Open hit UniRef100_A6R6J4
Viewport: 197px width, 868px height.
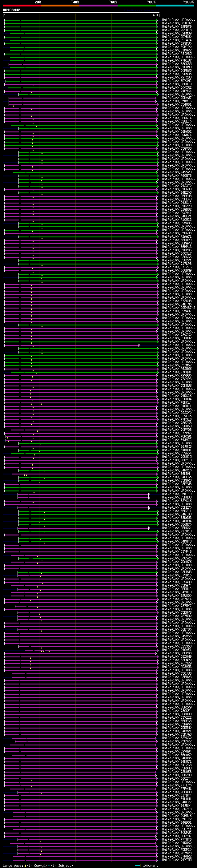[x=176, y=118]
